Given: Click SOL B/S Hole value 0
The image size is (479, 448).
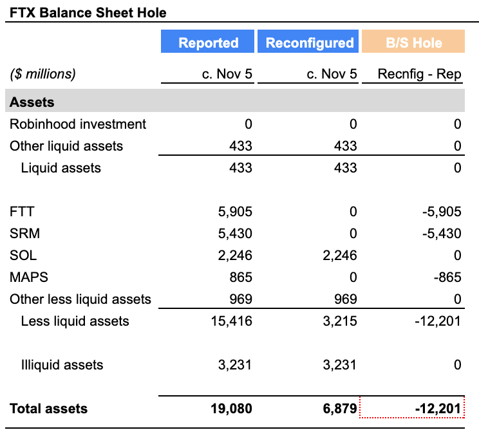Looking at the screenshot, I should click(x=457, y=256).
